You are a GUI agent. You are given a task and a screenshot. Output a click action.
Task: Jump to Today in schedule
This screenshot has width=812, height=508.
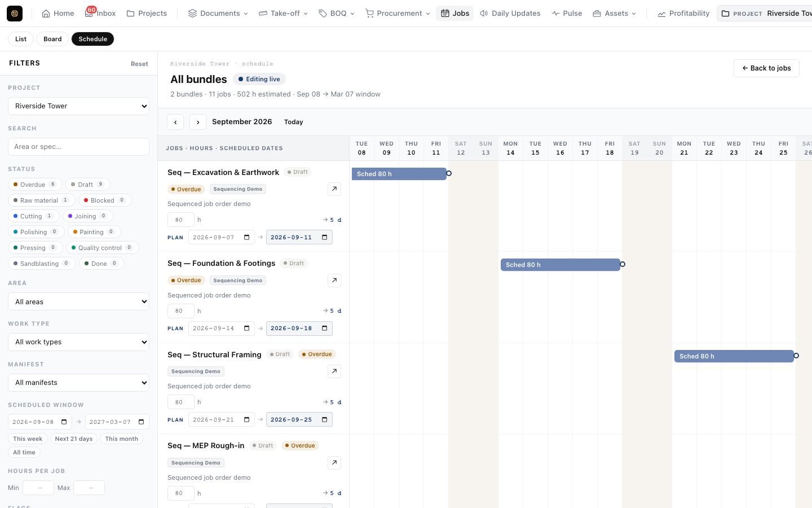(x=293, y=122)
